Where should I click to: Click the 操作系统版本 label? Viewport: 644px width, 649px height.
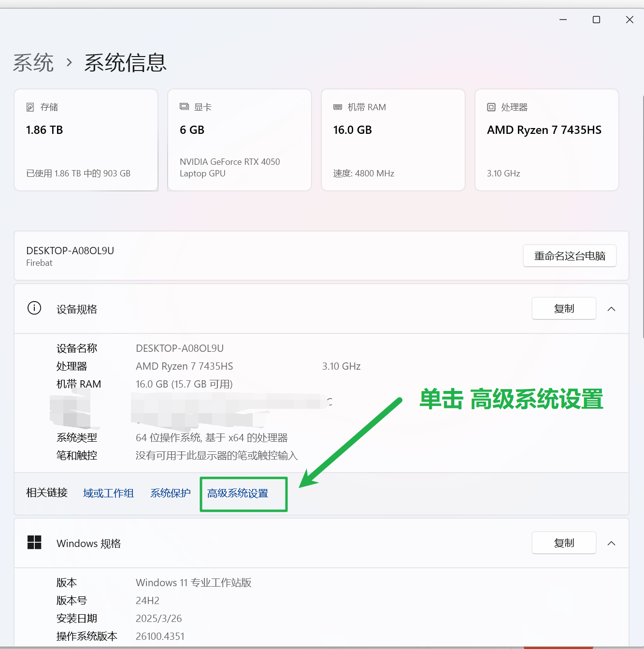point(87,636)
